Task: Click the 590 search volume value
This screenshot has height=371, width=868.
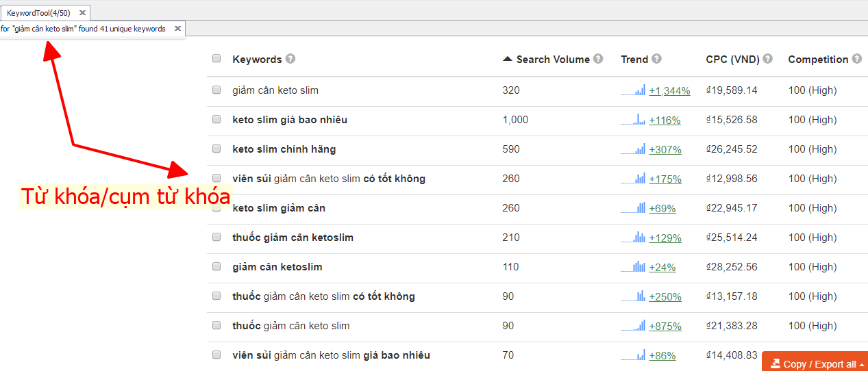Action: click(x=511, y=149)
